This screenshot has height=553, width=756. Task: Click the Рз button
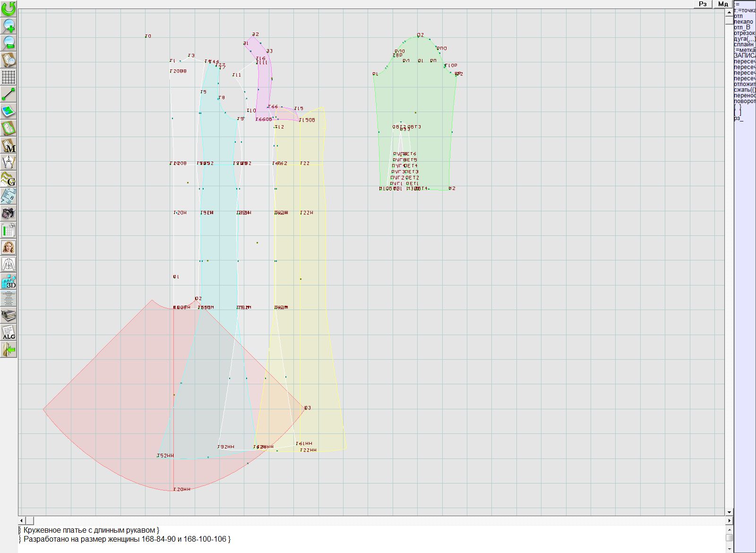point(703,4)
